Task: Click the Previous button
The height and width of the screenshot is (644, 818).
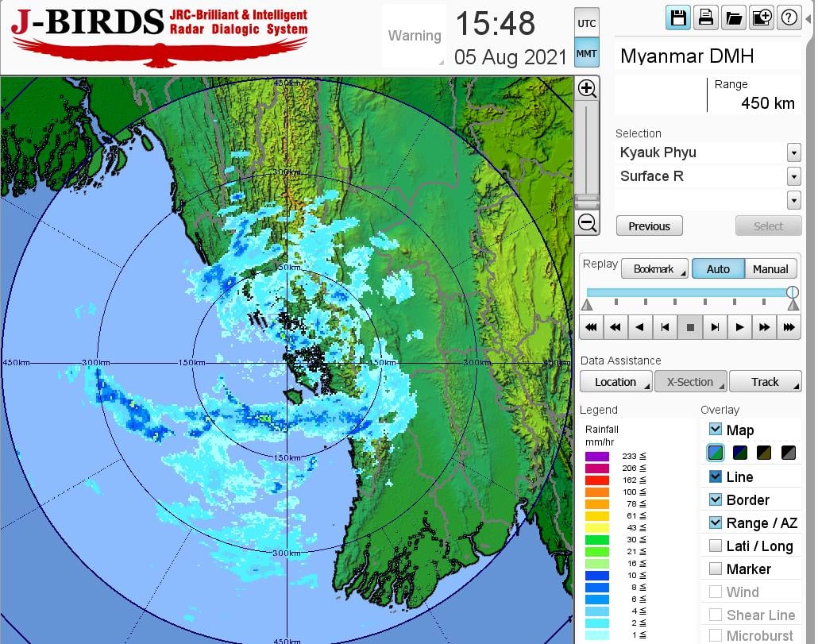Action: (649, 226)
